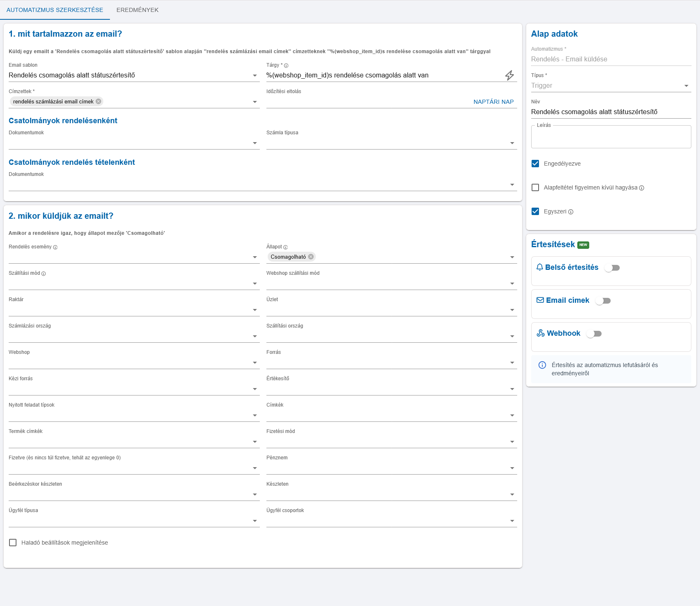Enable the Webhook toggle
Image resolution: width=700 pixels, height=606 pixels.
pos(594,334)
